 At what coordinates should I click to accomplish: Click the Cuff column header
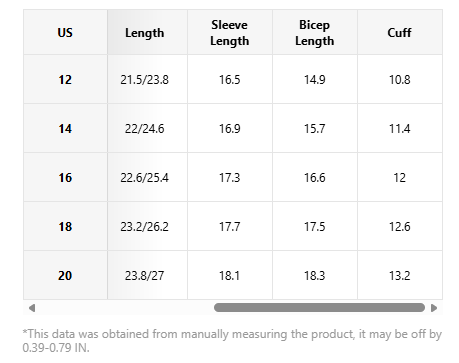pyautogui.click(x=400, y=32)
